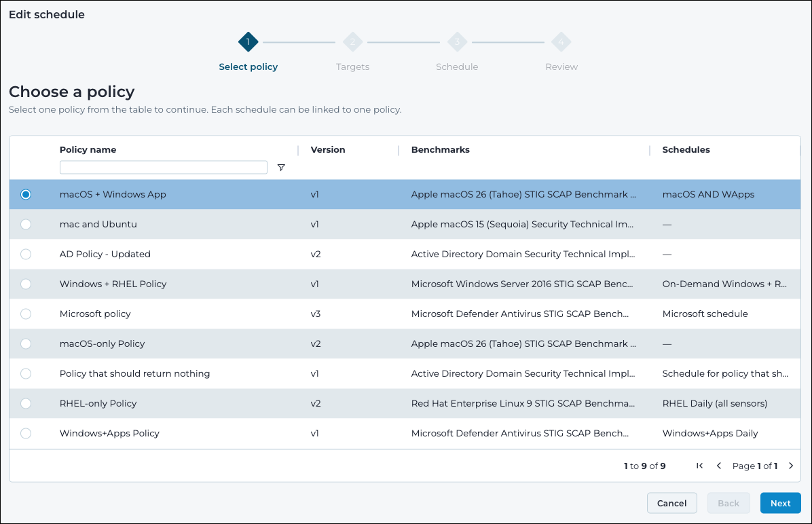This screenshot has height=524, width=812.
Task: Click 'Windows + RHEL Policy' name cell
Action: (113, 284)
